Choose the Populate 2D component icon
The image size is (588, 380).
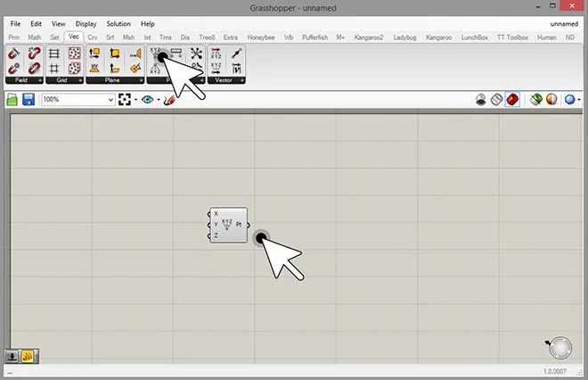pos(74,54)
